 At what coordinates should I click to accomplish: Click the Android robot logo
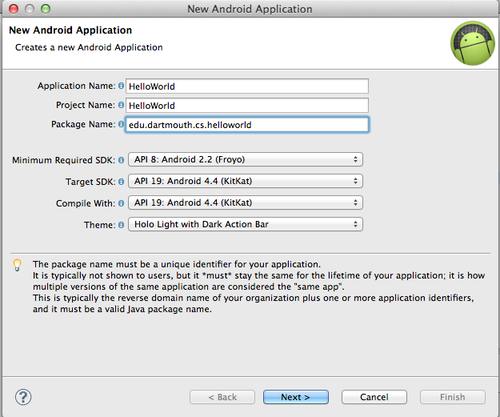tap(473, 43)
